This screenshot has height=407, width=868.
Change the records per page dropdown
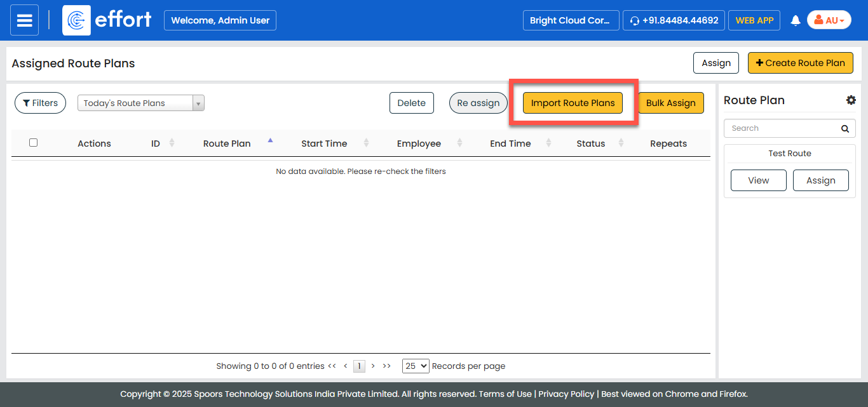[x=416, y=366]
